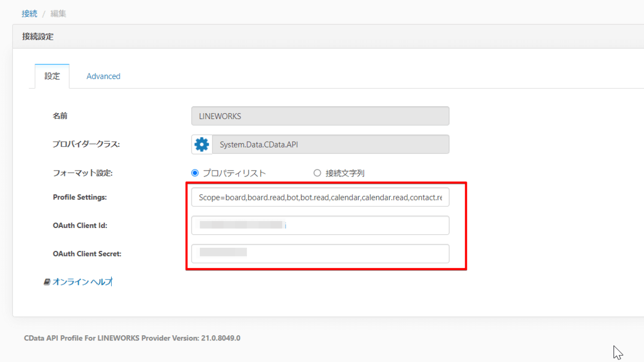Click the プロバイダークラス: label
Viewport: 644px width, 362px height.
(86, 144)
